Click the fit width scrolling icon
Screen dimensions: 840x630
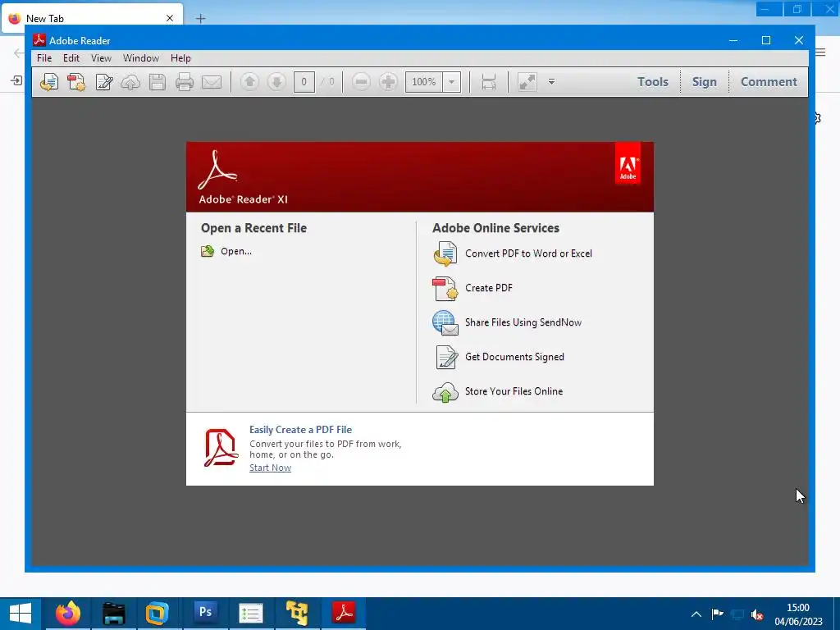click(489, 82)
